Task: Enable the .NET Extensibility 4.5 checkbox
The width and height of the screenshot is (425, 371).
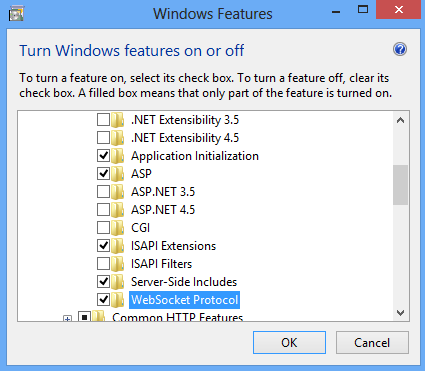Action: click(x=103, y=138)
